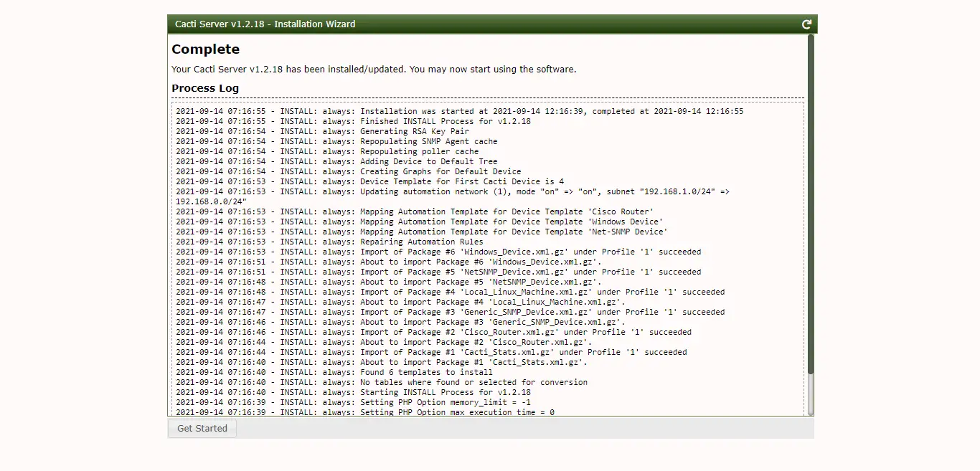The height and width of the screenshot is (471, 980).
Task: Select 'Setting PHP Option memory_limit = -1' line
Action: coord(354,402)
